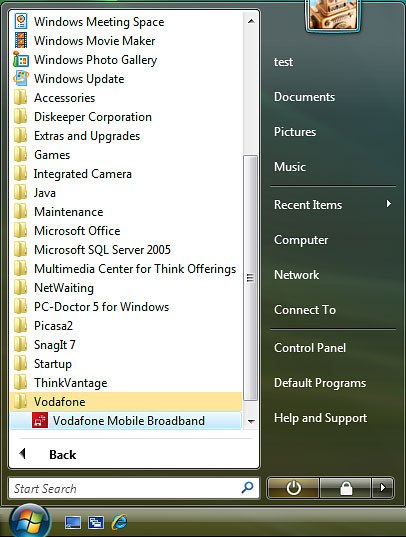
Task: Click the programs list scroll up arrow
Action: [x=251, y=21]
